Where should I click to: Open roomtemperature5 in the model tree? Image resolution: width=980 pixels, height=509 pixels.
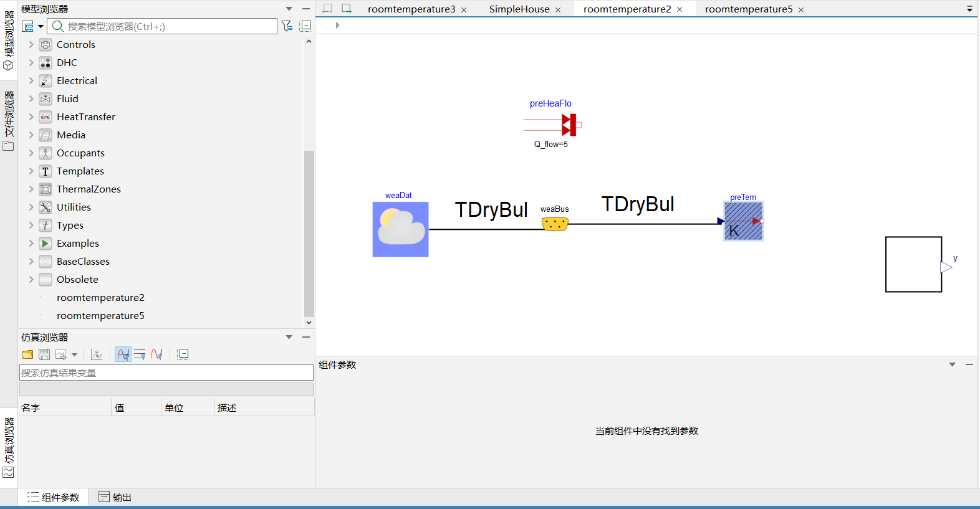(100, 316)
